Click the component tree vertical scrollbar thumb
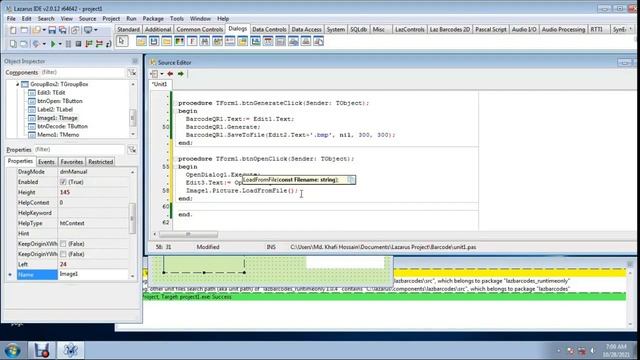This screenshot has height=360, width=640. pos(133,118)
